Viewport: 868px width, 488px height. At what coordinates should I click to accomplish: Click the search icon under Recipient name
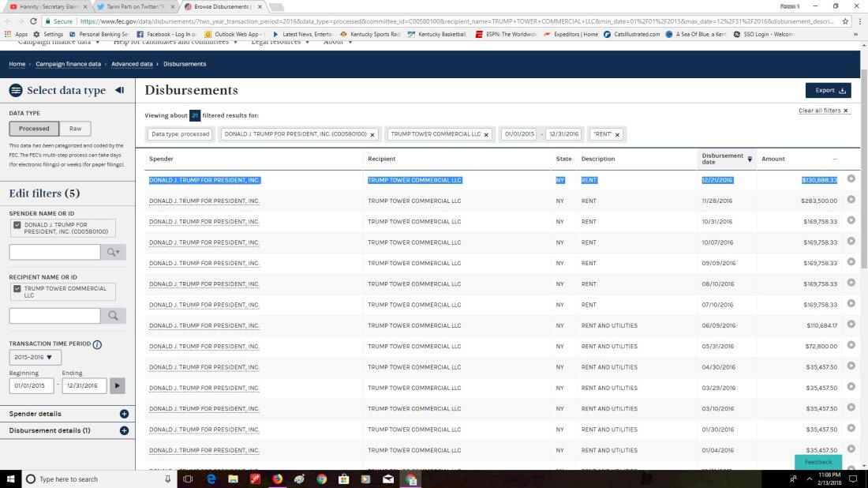tap(113, 316)
